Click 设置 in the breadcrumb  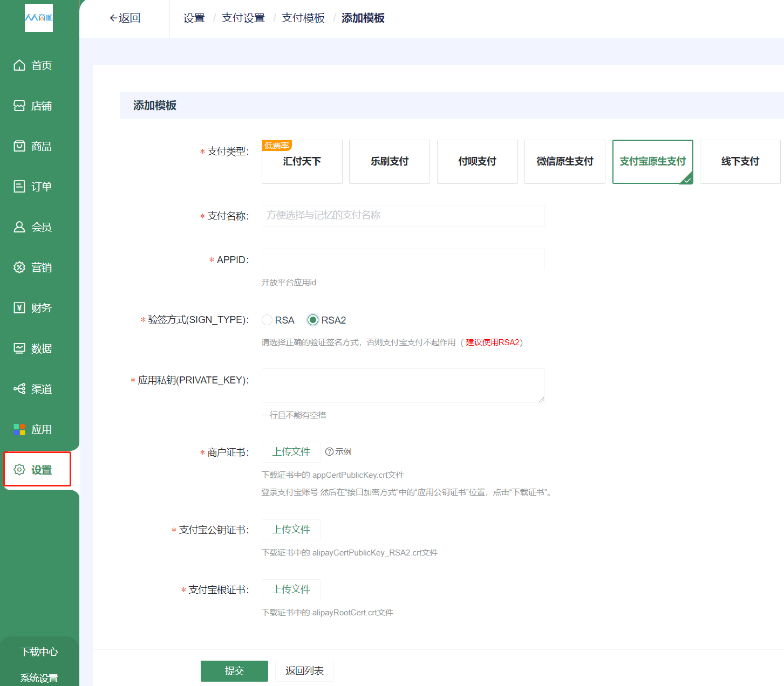tap(194, 18)
